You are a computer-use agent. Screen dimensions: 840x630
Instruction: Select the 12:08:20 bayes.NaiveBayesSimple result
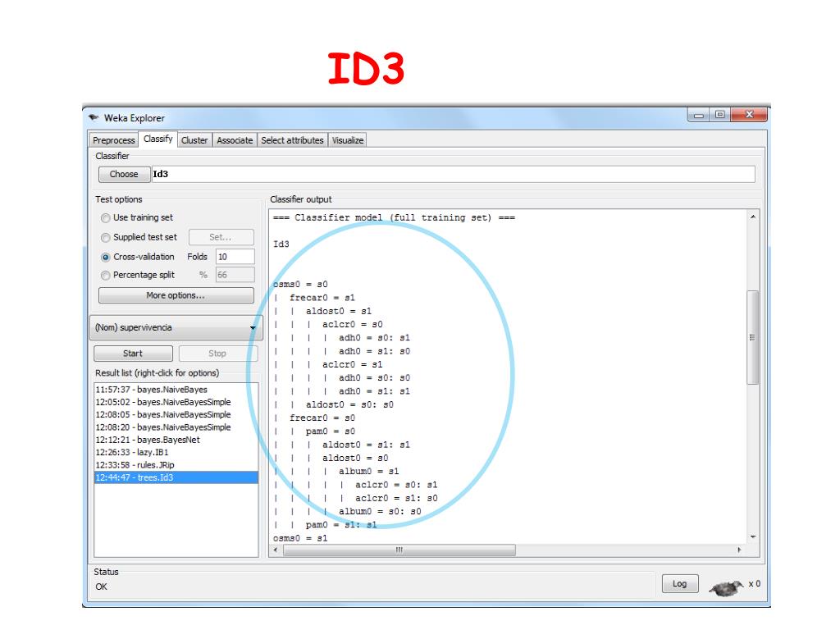click(176, 427)
